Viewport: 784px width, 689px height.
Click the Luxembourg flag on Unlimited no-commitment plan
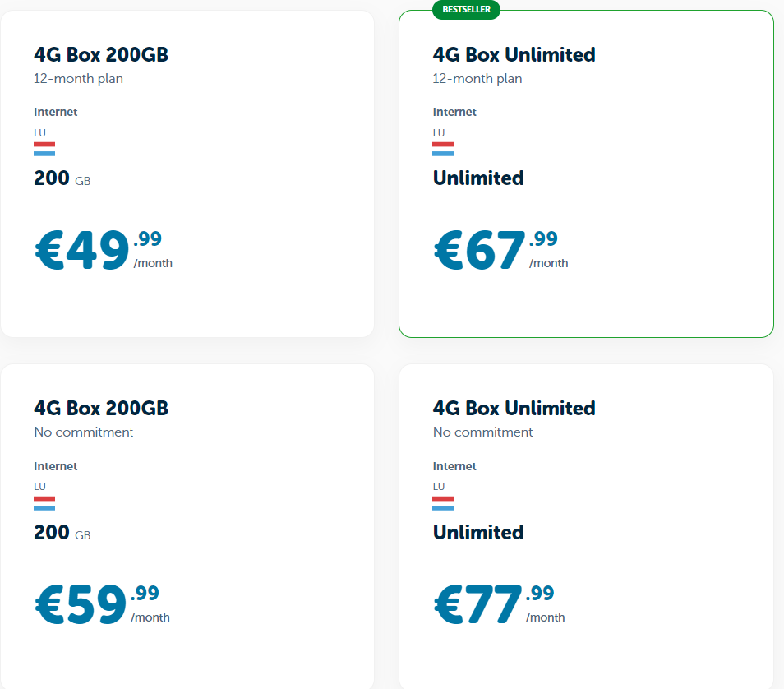[443, 503]
